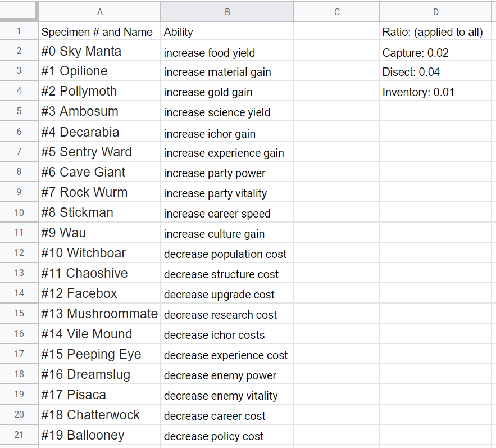This screenshot has height=448, width=496.
Task: Click the 'Ability' header cell
Action: click(227, 31)
